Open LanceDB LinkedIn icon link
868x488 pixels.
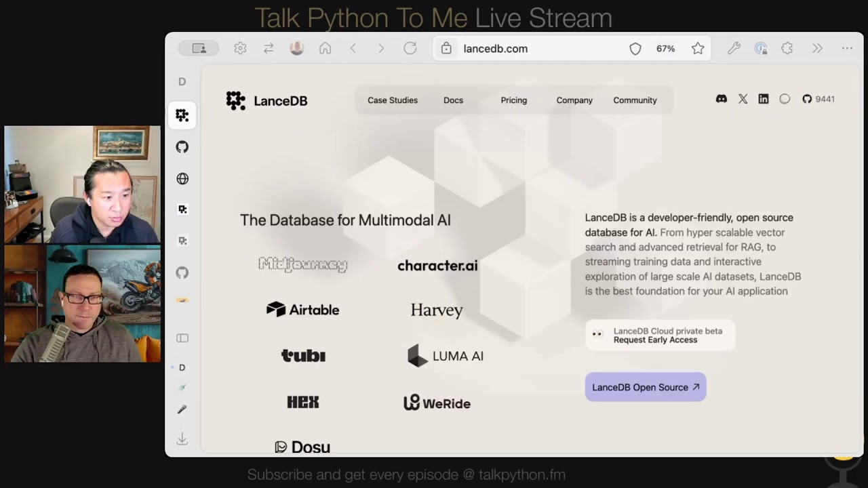pos(764,99)
